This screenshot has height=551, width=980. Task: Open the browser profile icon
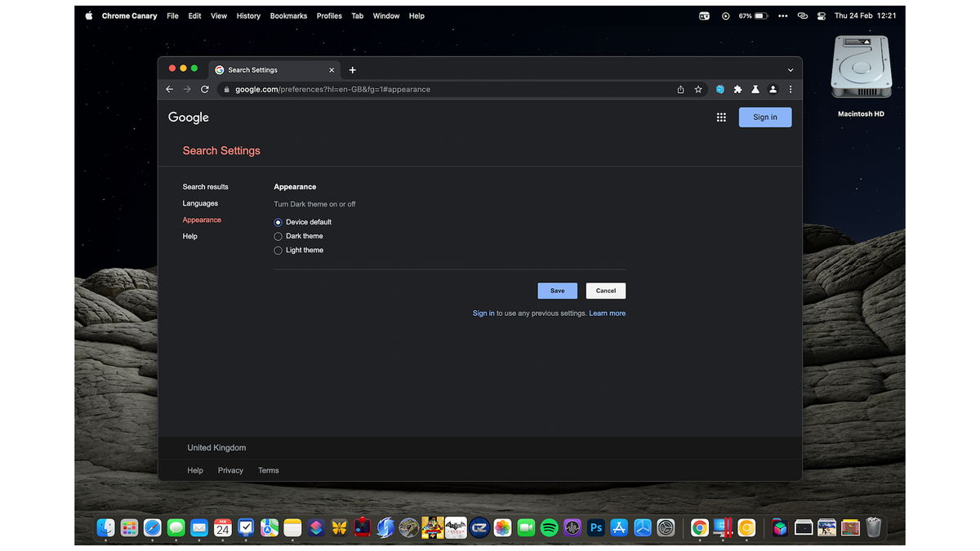pos(773,89)
